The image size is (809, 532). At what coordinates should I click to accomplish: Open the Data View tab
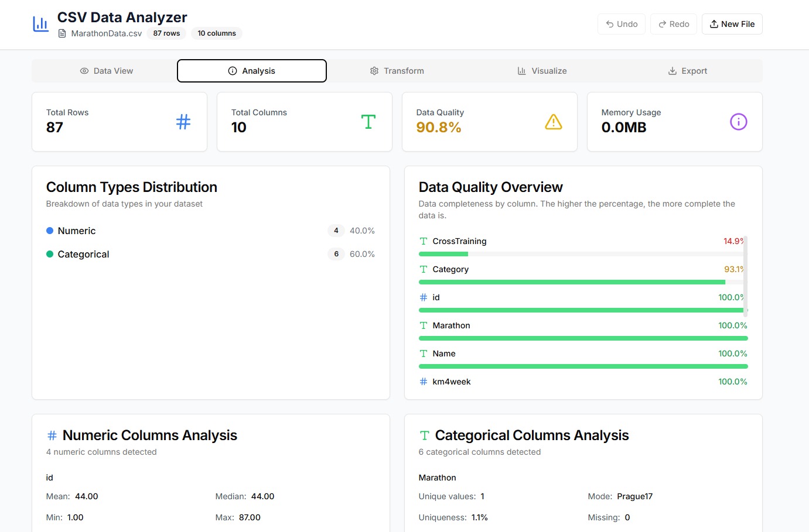(x=107, y=71)
